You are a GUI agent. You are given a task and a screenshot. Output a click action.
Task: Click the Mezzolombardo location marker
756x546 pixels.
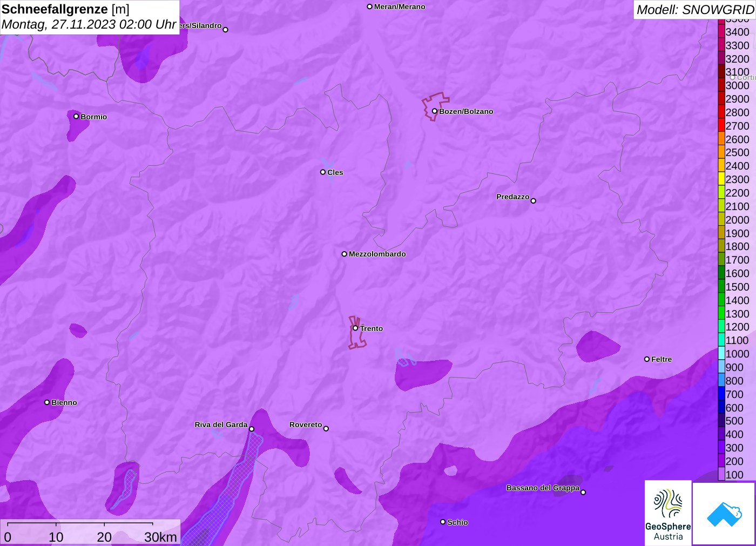pyautogui.click(x=345, y=254)
